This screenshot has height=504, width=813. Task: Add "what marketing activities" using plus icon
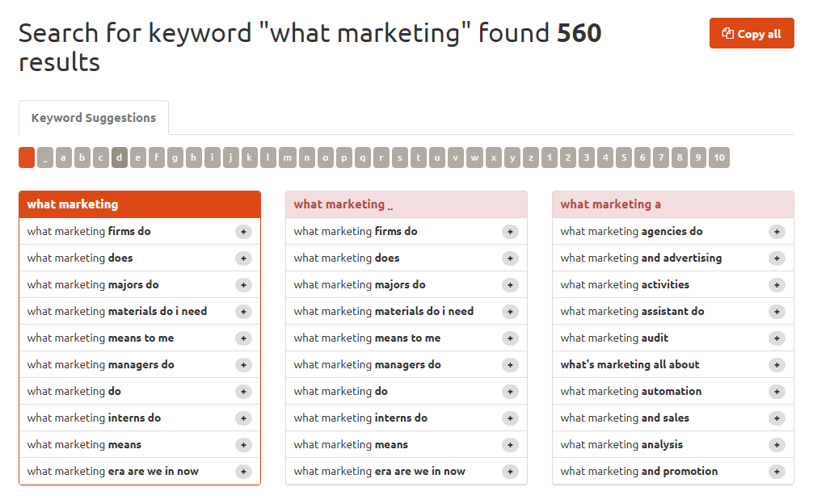click(777, 285)
